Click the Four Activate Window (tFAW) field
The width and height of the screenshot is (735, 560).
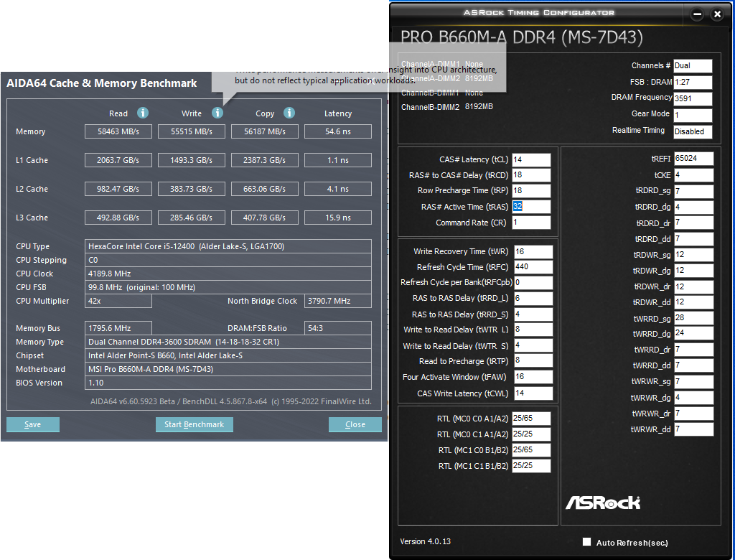533,377
